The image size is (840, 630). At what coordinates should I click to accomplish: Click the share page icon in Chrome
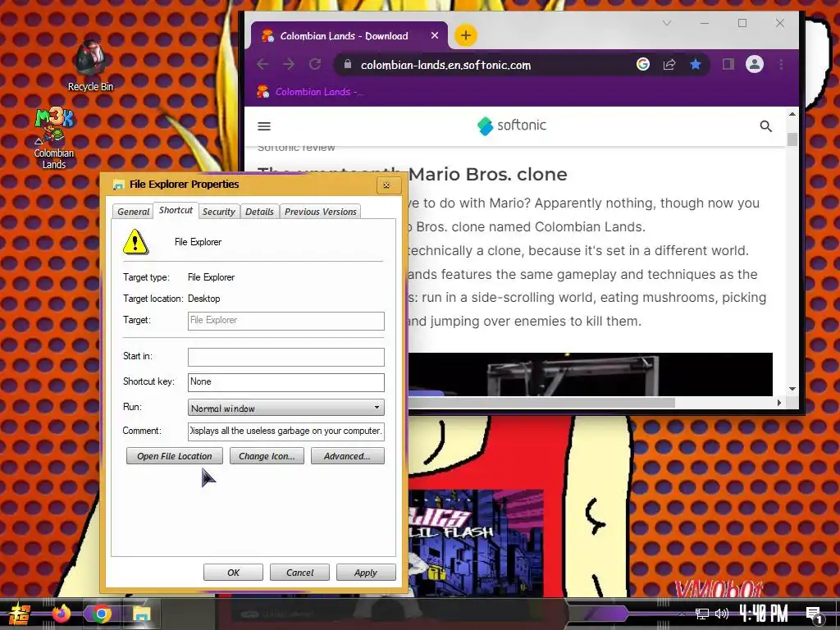pyautogui.click(x=669, y=64)
